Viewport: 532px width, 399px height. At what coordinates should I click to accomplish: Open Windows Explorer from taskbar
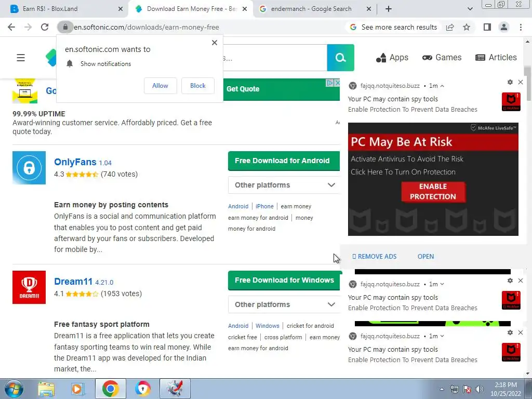(46, 389)
